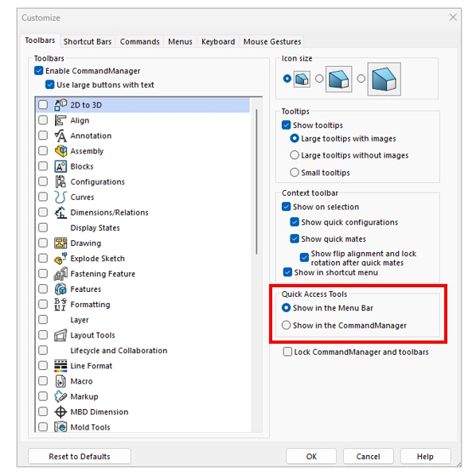The width and height of the screenshot is (476, 475).
Task: Check the Layer toolbar checkbox
Action: (x=43, y=320)
